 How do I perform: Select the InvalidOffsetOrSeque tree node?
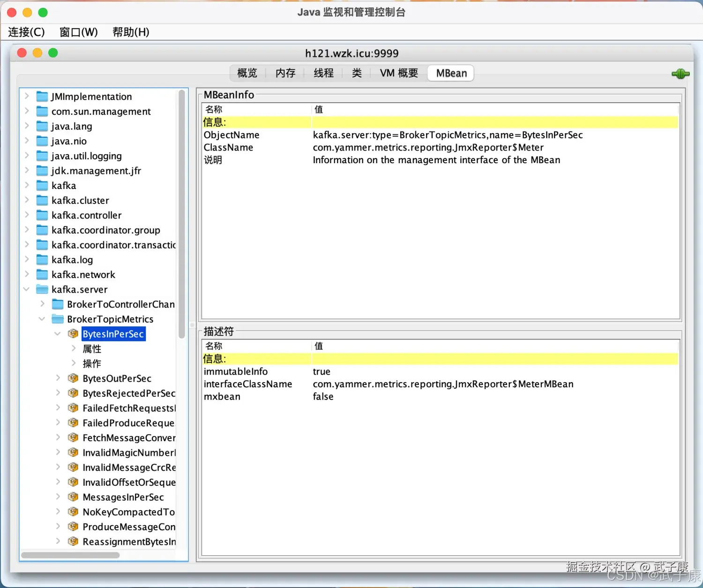(129, 482)
